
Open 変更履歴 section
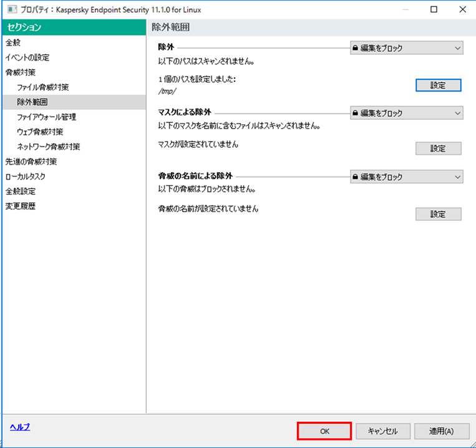pyautogui.click(x=74, y=207)
